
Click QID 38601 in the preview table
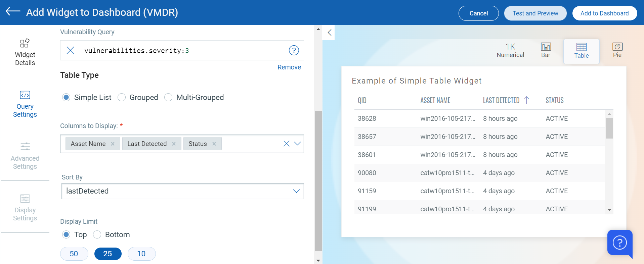click(x=367, y=155)
